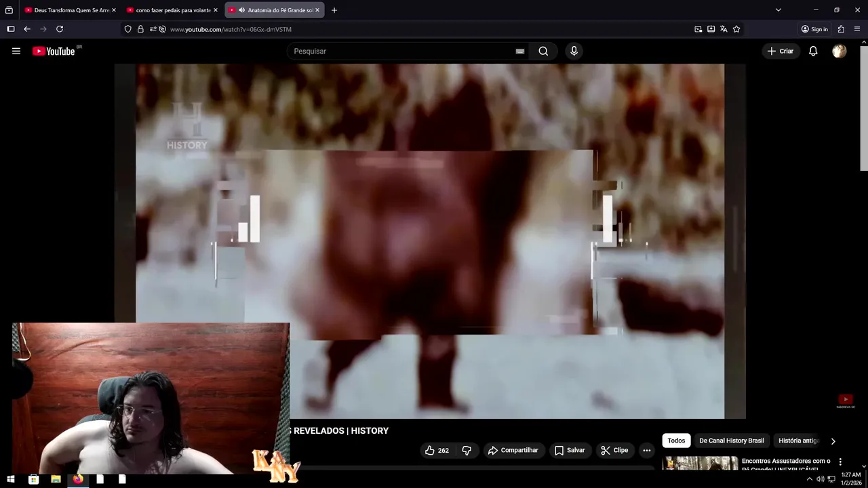The image size is (868, 488).
Task: Select the História antiga chip
Action: click(799, 441)
